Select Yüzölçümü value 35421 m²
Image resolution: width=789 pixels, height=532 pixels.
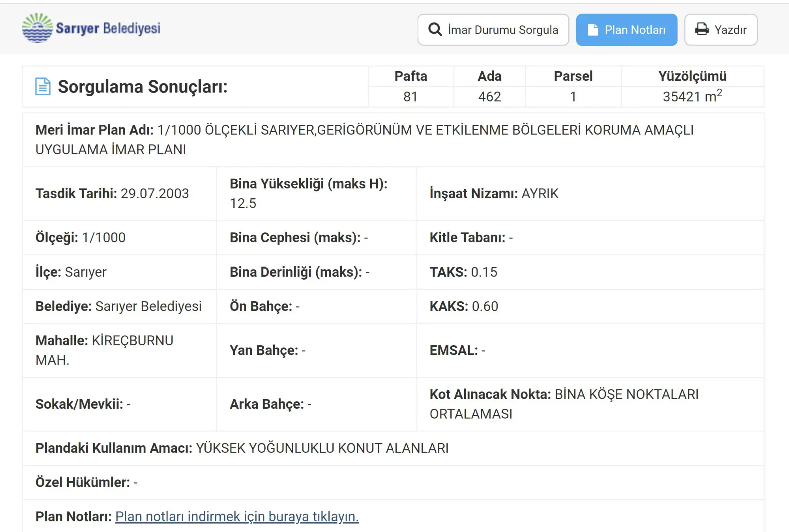point(692,96)
